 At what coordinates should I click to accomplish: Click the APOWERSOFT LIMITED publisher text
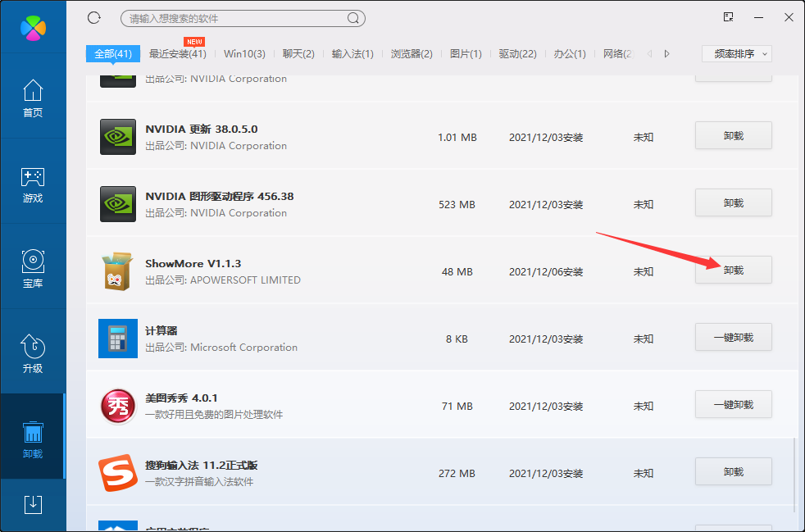[245, 280]
